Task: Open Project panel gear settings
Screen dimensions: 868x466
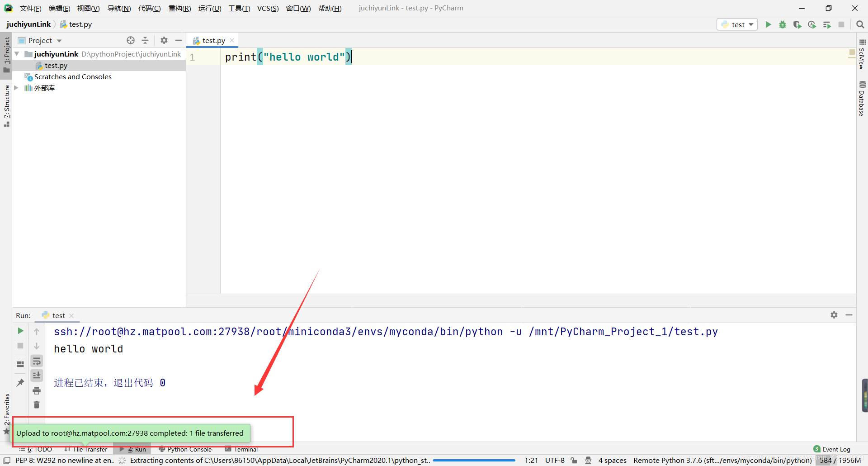Action: pos(164,40)
